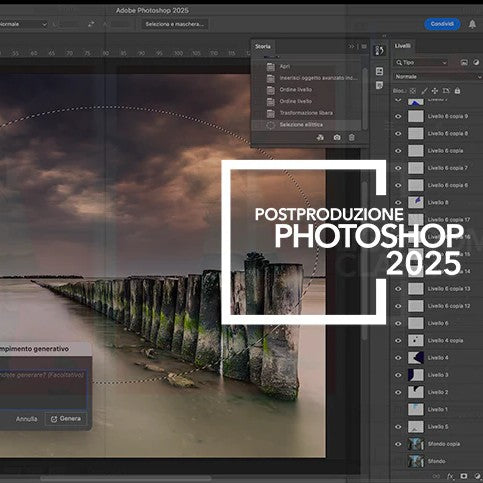Add layer style fx icon
Image resolution: width=483 pixels, height=483 pixels.
(451, 476)
